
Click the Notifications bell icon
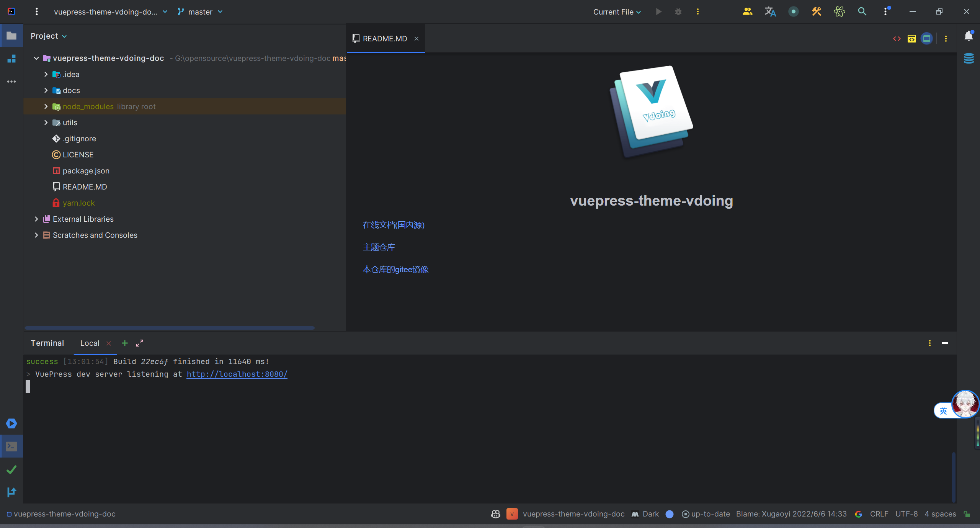click(969, 36)
